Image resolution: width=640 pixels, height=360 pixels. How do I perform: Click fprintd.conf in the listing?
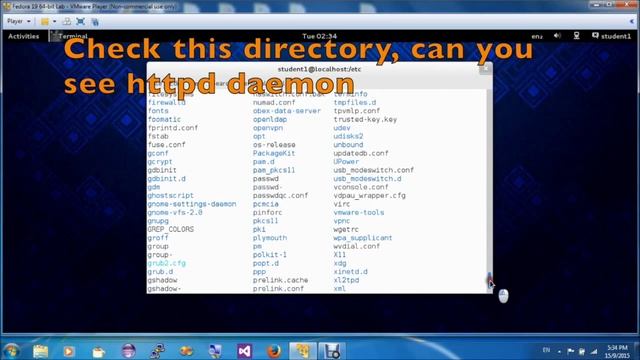point(173,128)
